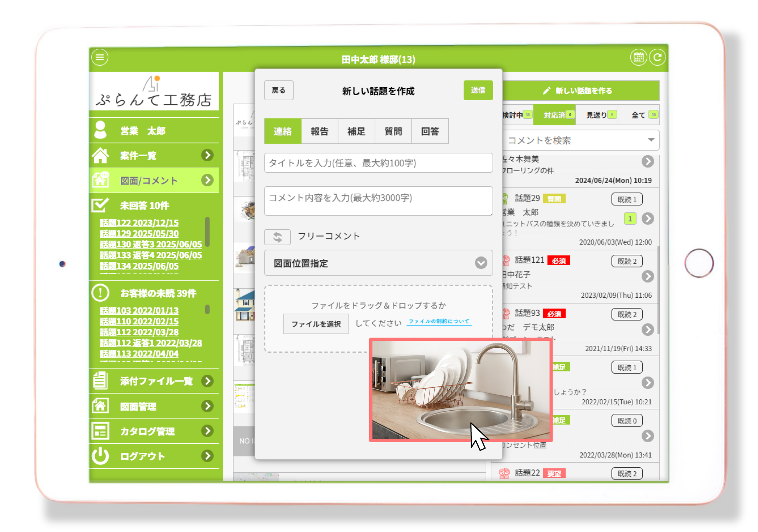Select the 補足 tab
This screenshot has height=532, width=758.
click(356, 131)
